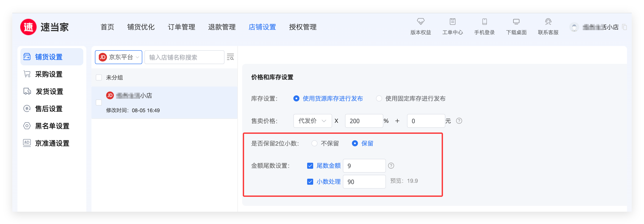Click the 手机登录 phone icon

point(484,22)
